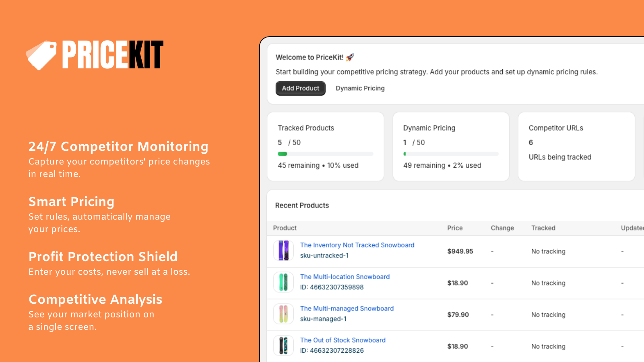Sort by the Price column header
The image size is (644, 362).
(455, 228)
